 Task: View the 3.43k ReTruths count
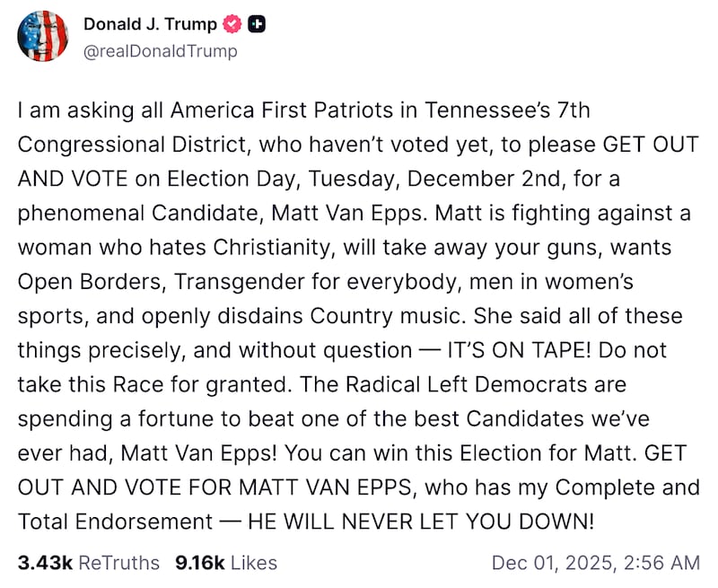click(x=45, y=563)
